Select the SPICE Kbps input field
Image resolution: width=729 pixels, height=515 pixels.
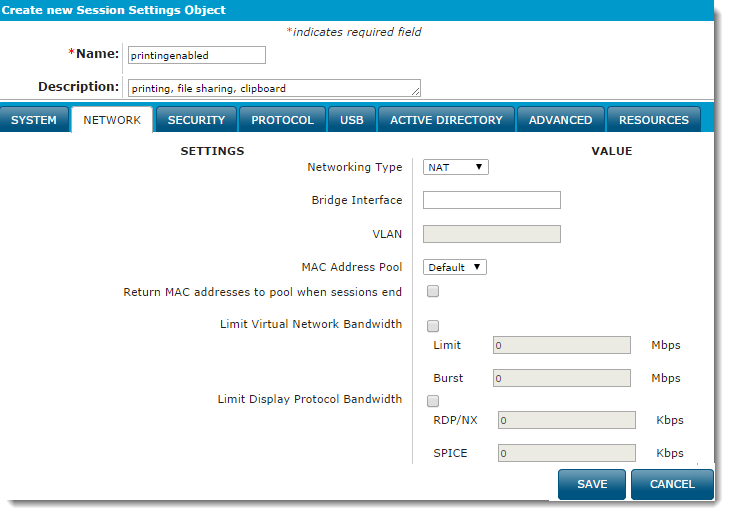click(566, 453)
